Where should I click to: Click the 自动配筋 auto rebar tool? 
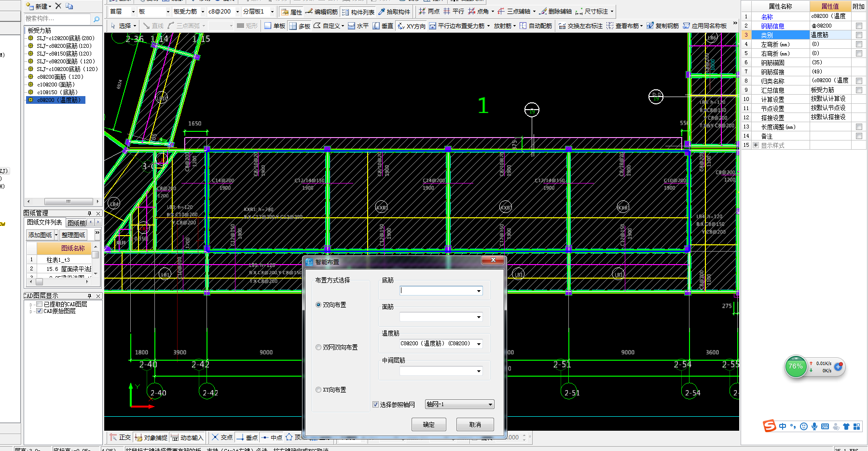click(536, 26)
